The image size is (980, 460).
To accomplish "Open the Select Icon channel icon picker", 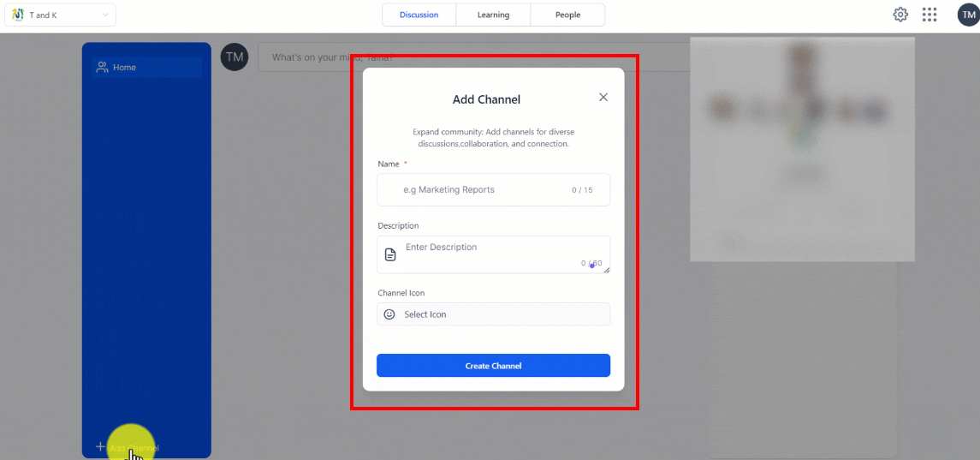I will pos(493,314).
